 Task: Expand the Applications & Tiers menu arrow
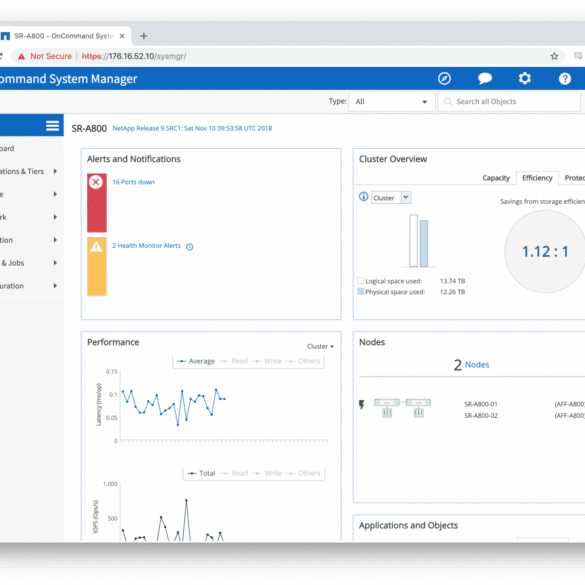pyautogui.click(x=55, y=171)
